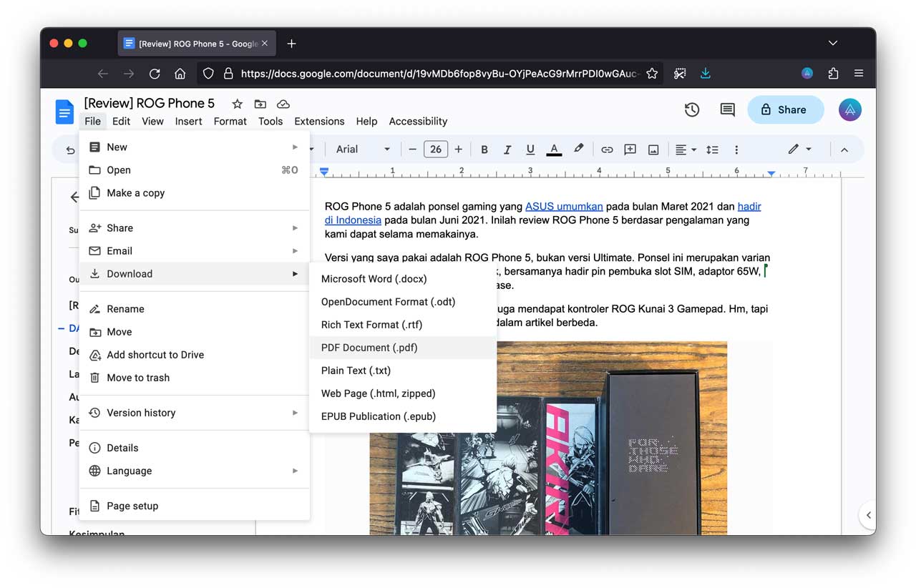This screenshot has height=588, width=916.
Task: Open the text color picker
Action: pyautogui.click(x=554, y=150)
